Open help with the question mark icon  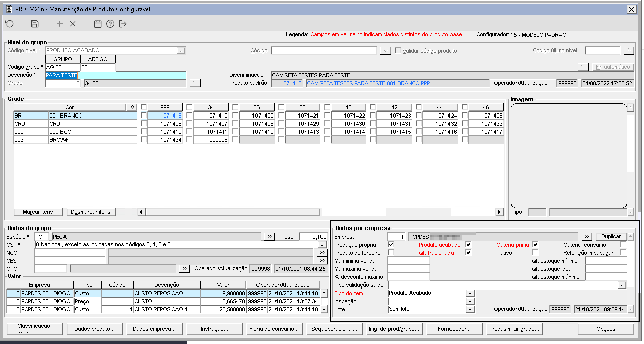click(110, 24)
